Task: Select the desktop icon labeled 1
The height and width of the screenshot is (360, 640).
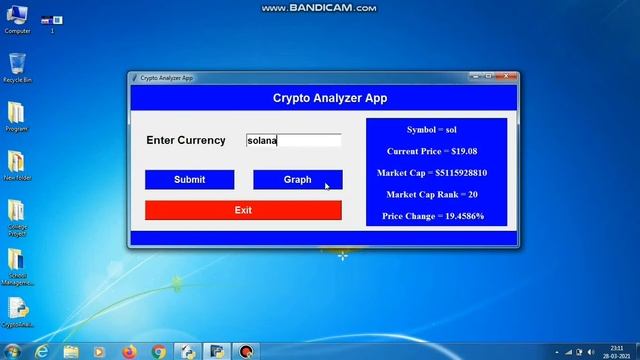Action: tap(52, 24)
